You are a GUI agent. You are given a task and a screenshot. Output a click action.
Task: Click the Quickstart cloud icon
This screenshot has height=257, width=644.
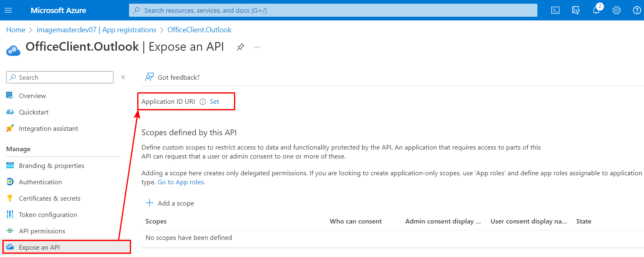pos(10,112)
